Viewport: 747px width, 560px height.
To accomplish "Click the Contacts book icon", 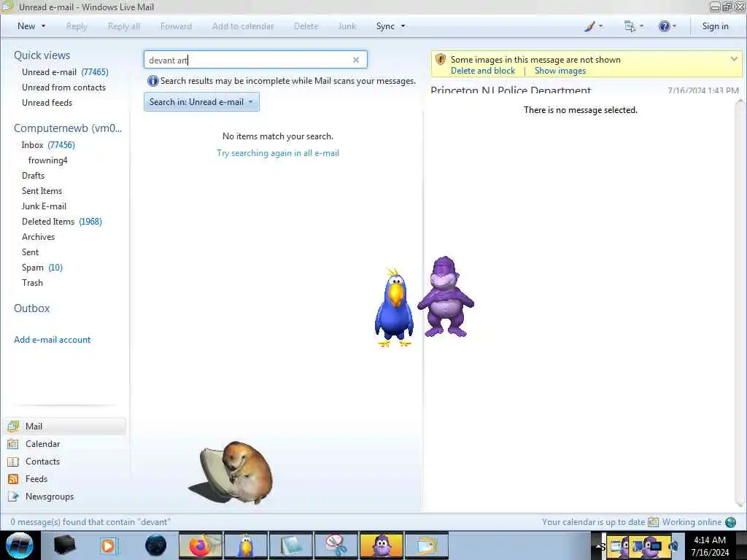I will click(x=13, y=462).
